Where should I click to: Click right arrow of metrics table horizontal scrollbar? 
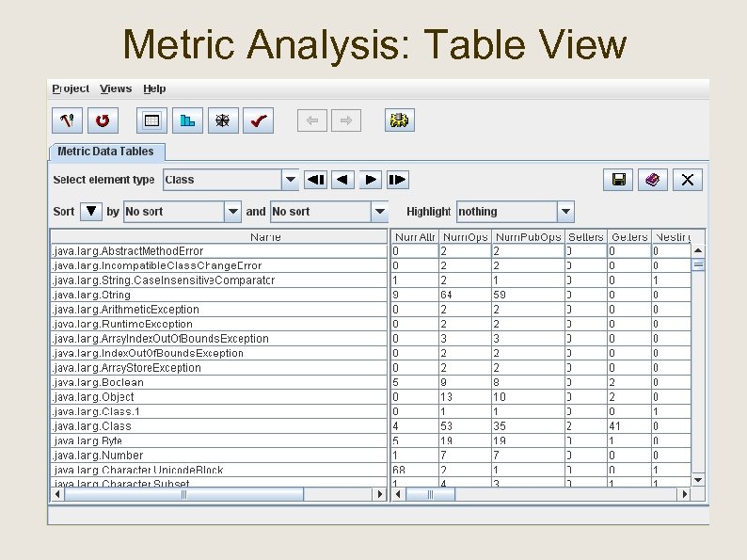click(x=685, y=495)
